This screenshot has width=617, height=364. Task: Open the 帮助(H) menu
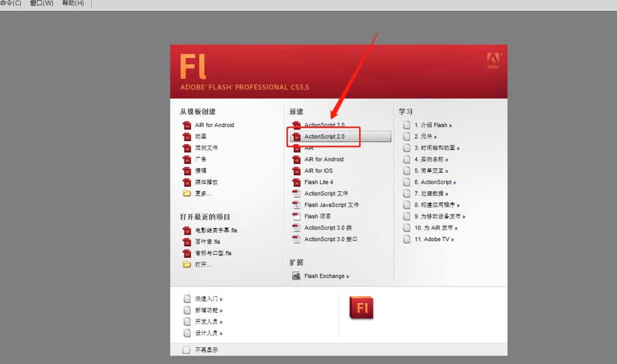pos(73,3)
